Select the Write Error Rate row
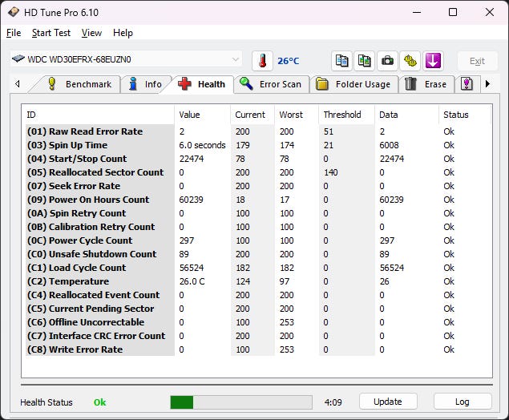The image size is (509, 420). [258, 349]
